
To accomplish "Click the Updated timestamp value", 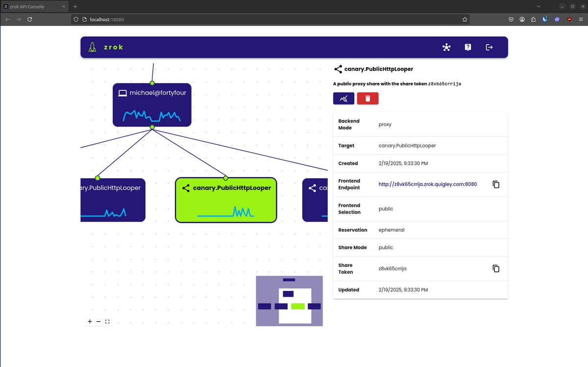I will [403, 290].
